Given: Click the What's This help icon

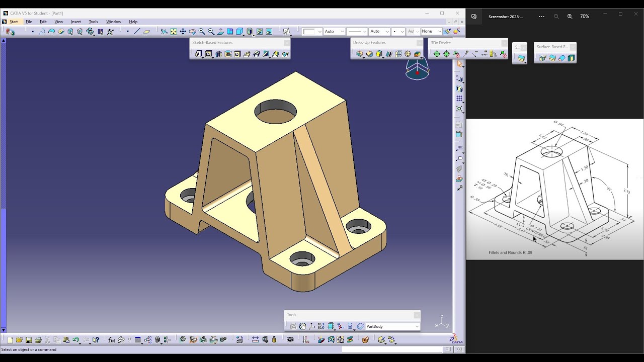Looking at the screenshot, I should click(96, 340).
